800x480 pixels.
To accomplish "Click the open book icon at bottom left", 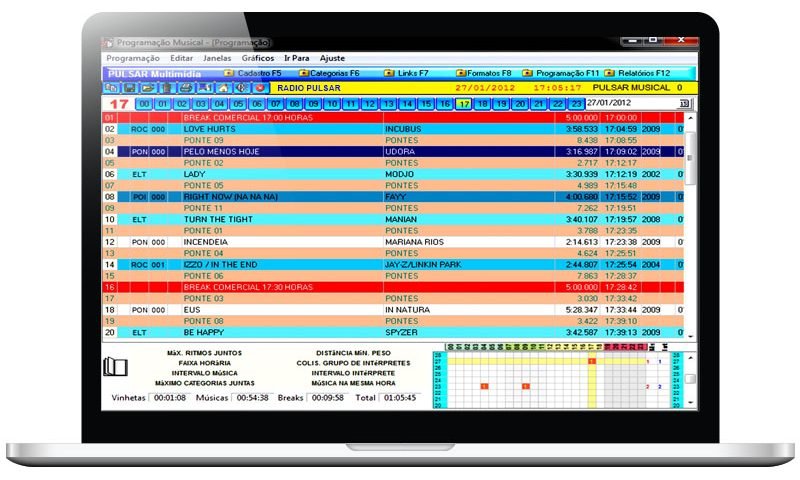I will (116, 367).
